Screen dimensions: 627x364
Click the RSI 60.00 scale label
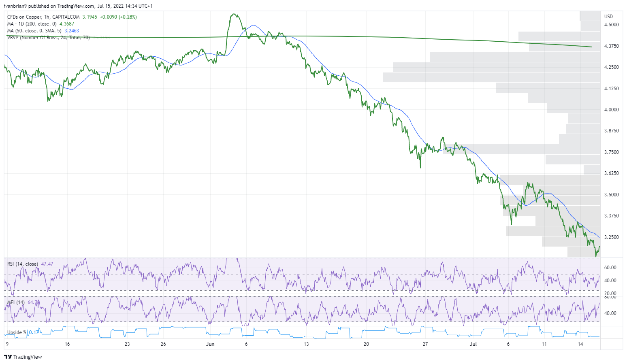610,268
